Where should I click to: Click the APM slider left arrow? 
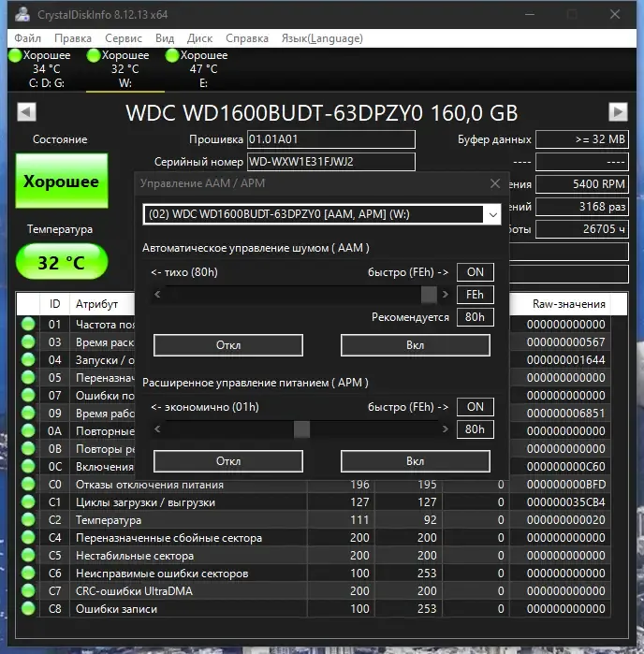point(157,429)
